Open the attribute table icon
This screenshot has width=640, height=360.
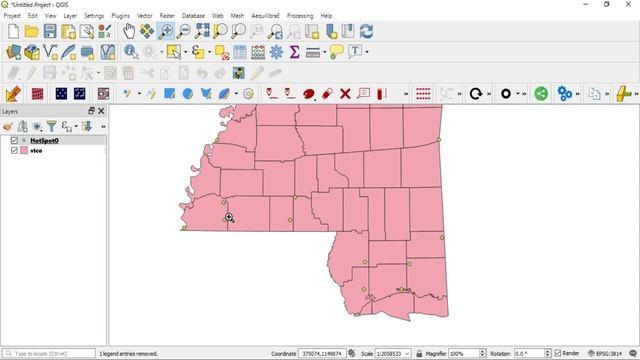point(240,52)
